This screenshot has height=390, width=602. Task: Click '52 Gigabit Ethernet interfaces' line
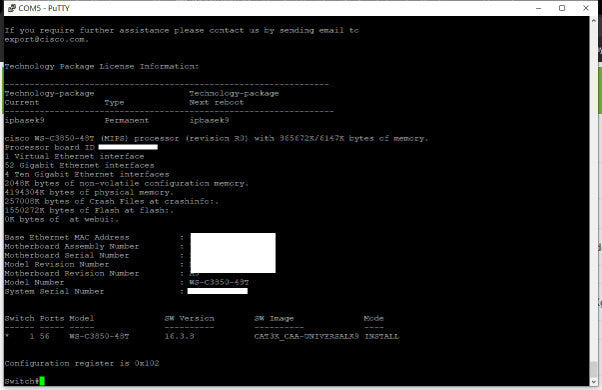[x=79, y=165]
